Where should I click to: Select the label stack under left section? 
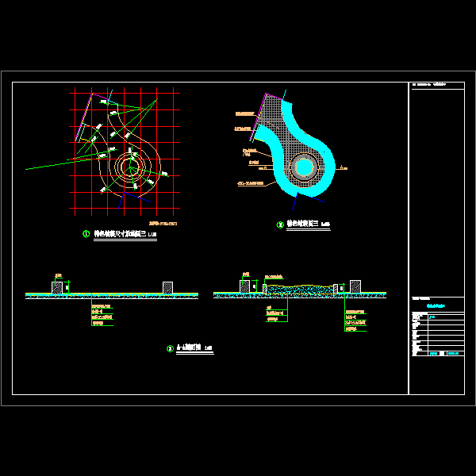click(102, 315)
